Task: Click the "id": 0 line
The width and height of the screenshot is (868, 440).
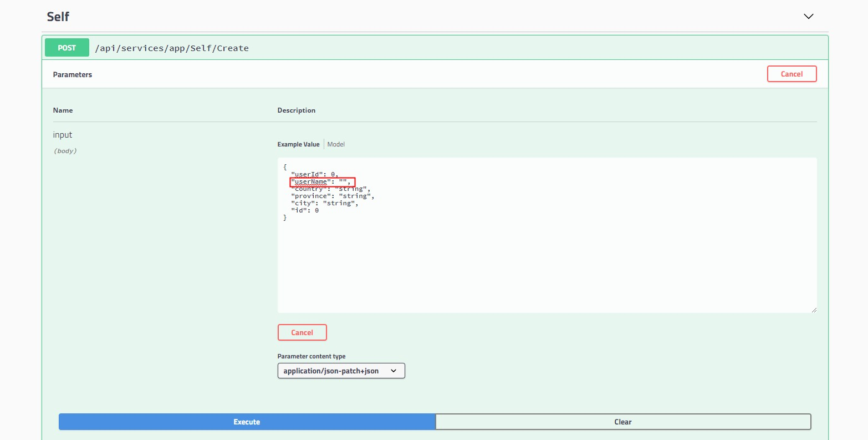Action: coord(305,210)
